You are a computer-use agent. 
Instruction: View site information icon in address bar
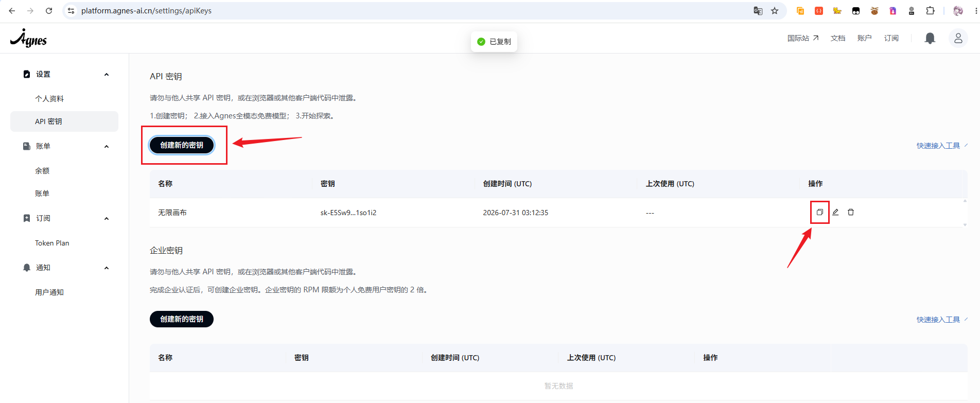tap(71, 11)
